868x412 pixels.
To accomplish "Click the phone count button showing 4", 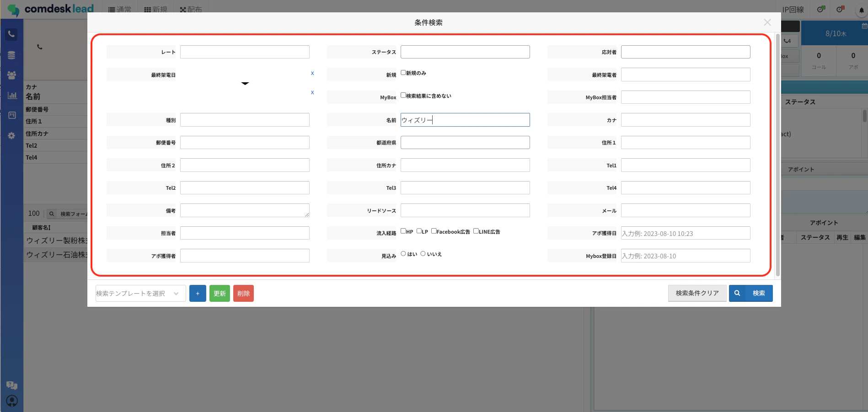I will coord(788,41).
